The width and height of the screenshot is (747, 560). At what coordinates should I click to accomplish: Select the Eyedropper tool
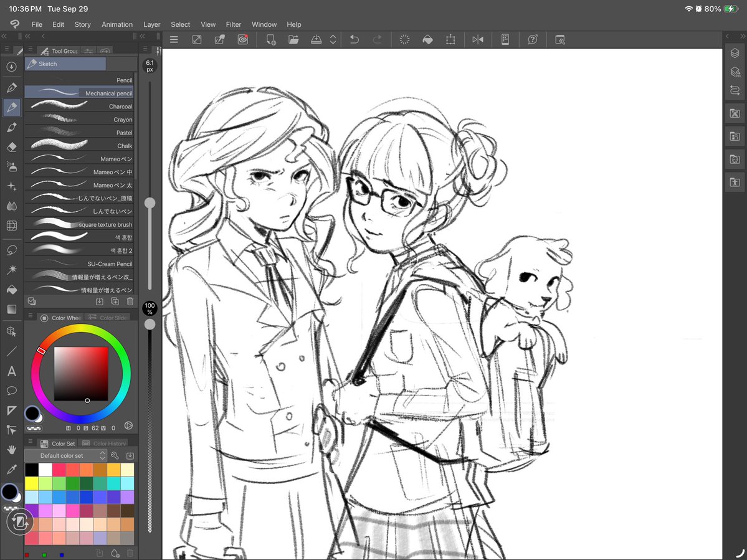pos(12,470)
